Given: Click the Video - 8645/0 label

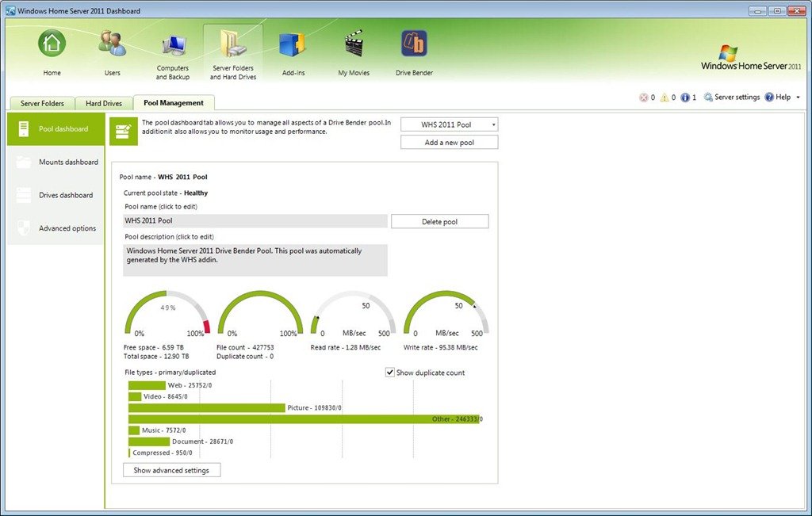Looking at the screenshot, I should [166, 397].
